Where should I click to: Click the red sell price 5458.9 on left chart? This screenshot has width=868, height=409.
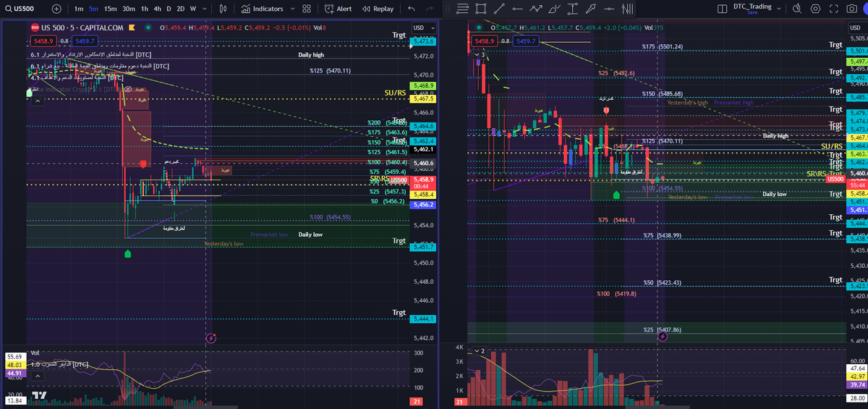click(x=43, y=41)
